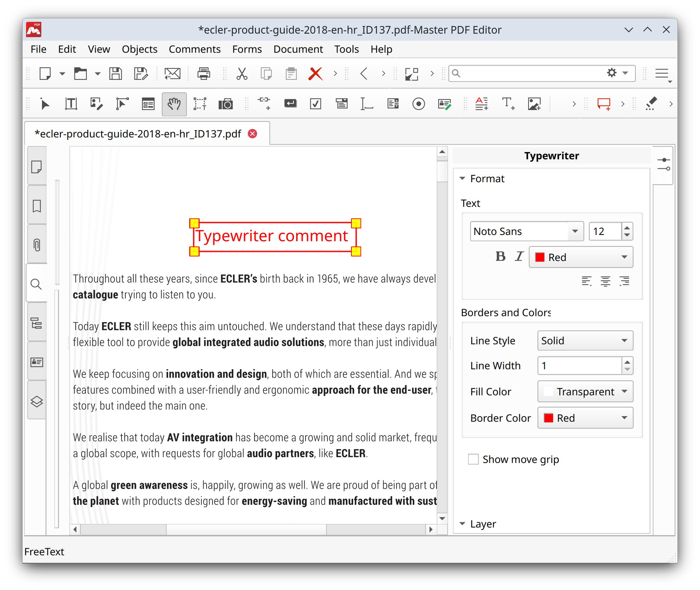Cut selection with the scissors icon
The width and height of the screenshot is (700, 590).
tap(242, 74)
